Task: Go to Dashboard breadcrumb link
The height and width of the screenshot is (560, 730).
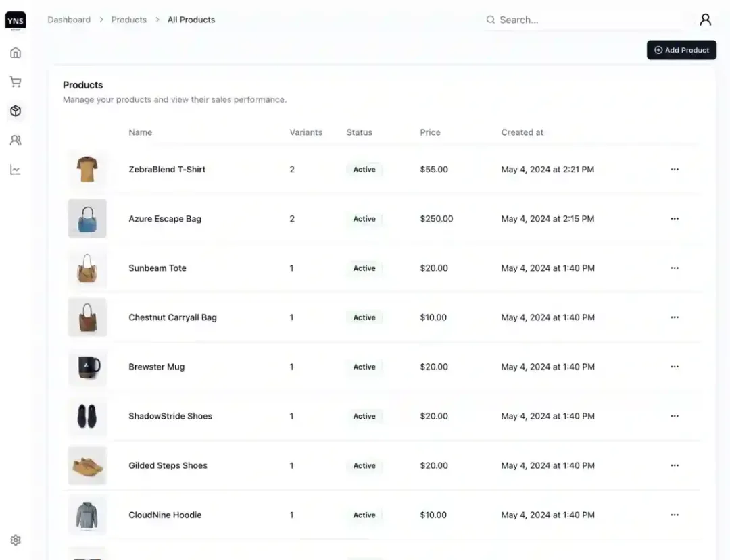Action: [x=69, y=20]
